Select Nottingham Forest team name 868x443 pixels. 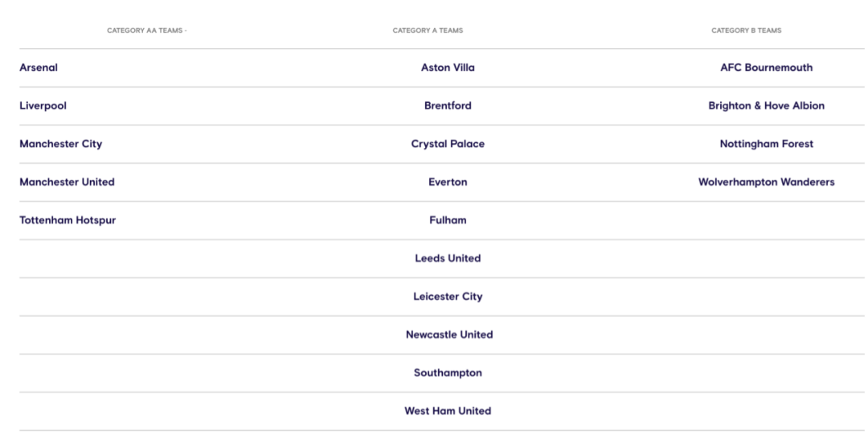(766, 144)
